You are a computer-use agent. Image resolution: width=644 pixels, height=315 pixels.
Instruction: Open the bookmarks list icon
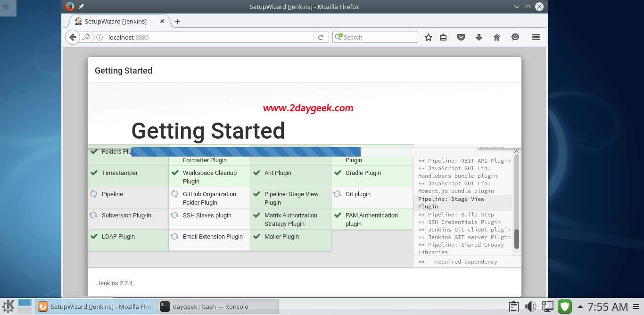click(x=443, y=37)
